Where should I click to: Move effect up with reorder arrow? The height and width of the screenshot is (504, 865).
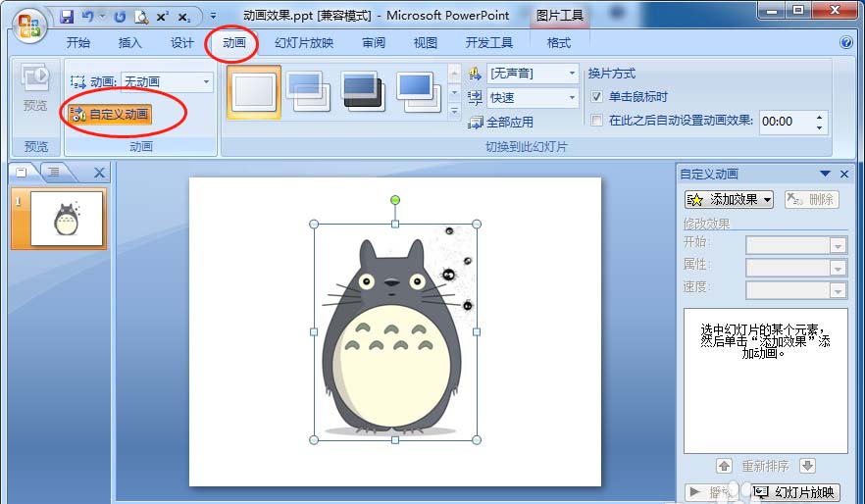pyautogui.click(x=725, y=466)
